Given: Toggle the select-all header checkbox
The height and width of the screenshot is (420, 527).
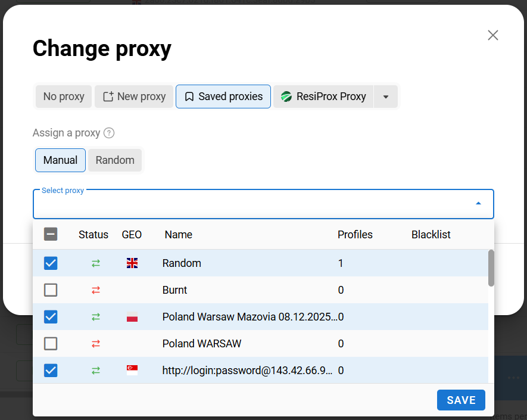Looking at the screenshot, I should click(51, 234).
